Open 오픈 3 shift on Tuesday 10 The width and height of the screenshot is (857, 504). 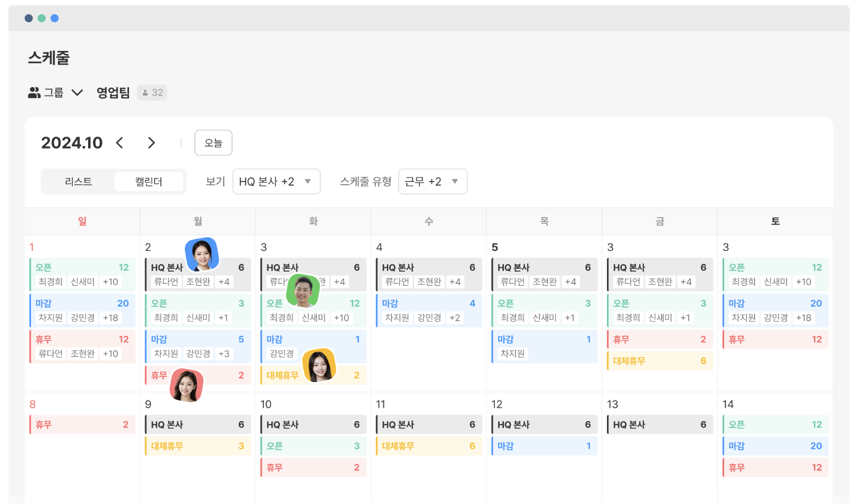313,446
